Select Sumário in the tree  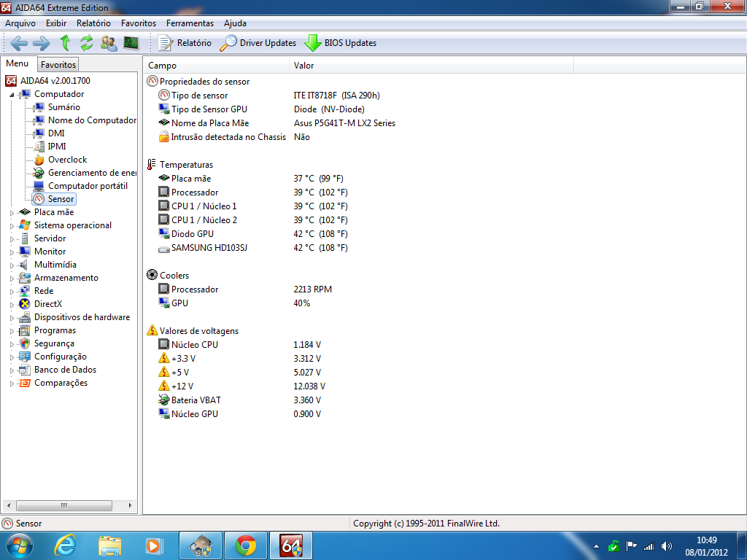point(64,107)
